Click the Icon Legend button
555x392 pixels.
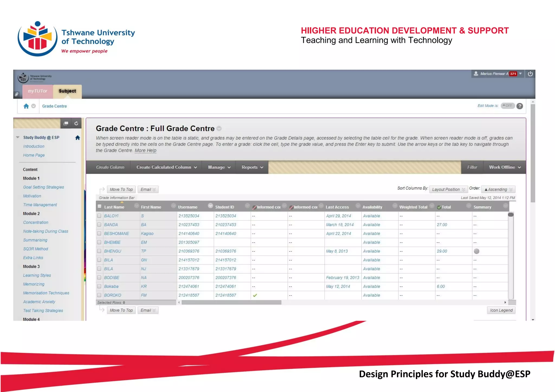click(x=501, y=310)
